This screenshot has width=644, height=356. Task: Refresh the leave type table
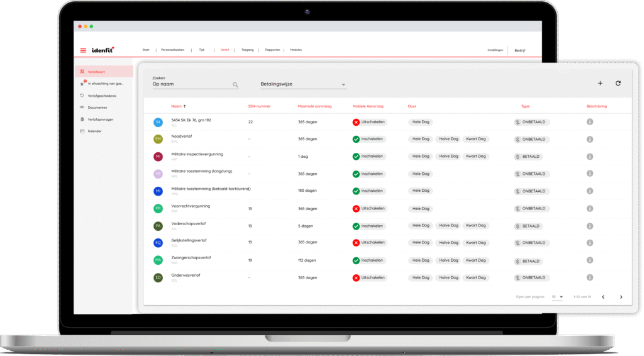pos(618,83)
